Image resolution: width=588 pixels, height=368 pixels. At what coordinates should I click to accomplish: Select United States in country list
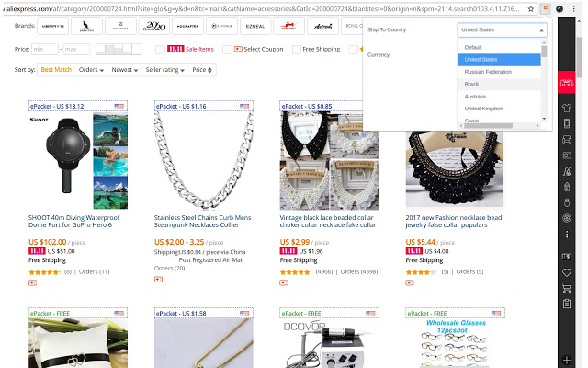point(499,59)
